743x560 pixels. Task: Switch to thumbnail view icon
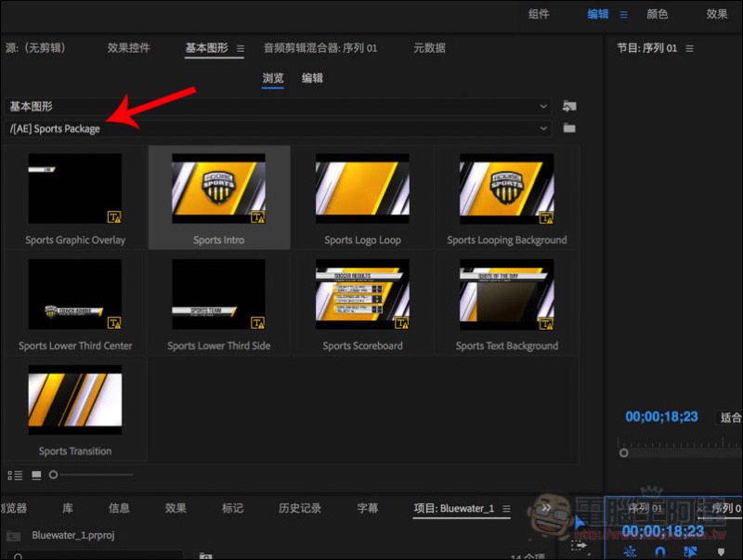point(36,475)
